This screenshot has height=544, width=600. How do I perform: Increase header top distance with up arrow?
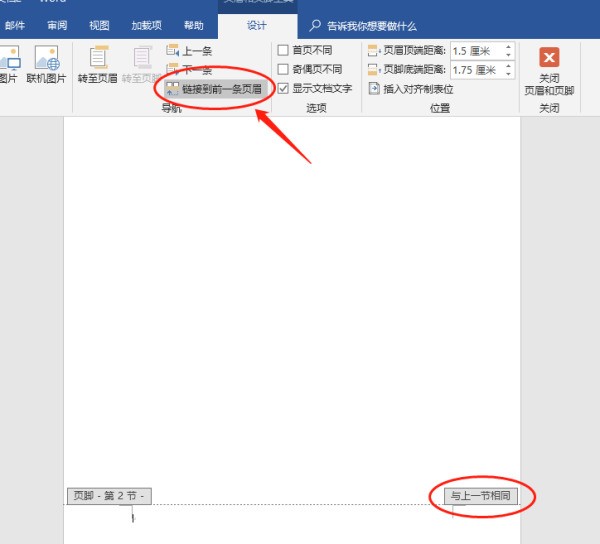tap(508, 47)
